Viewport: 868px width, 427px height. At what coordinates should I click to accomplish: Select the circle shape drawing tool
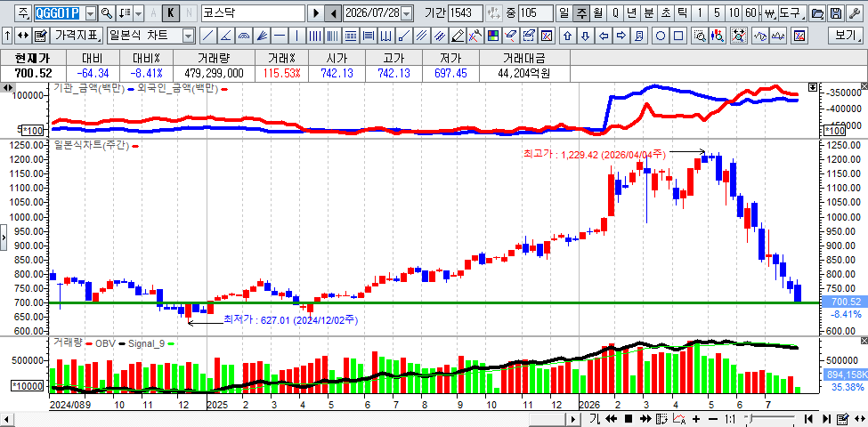click(661, 36)
